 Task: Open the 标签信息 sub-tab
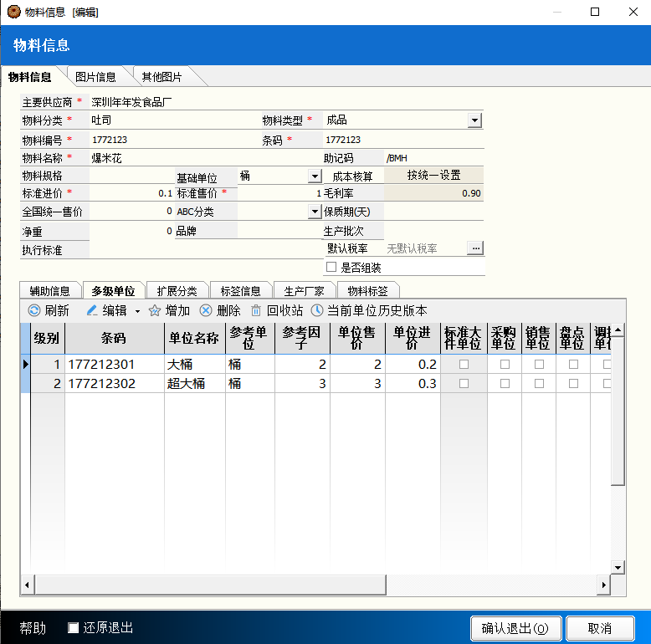[241, 291]
